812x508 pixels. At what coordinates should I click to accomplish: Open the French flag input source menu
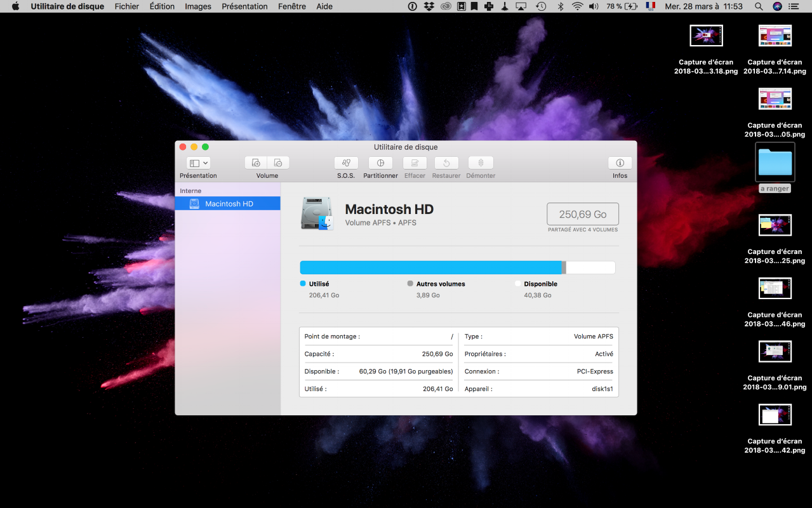[x=650, y=6]
